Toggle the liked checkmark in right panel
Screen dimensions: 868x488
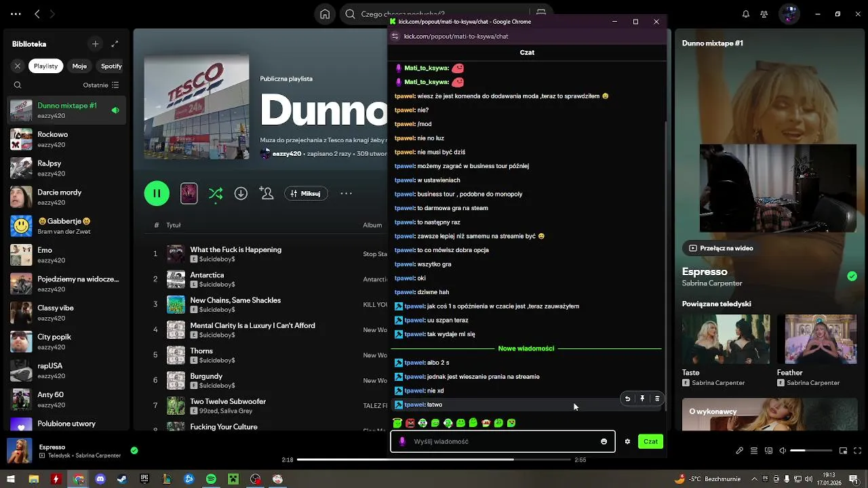(852, 276)
